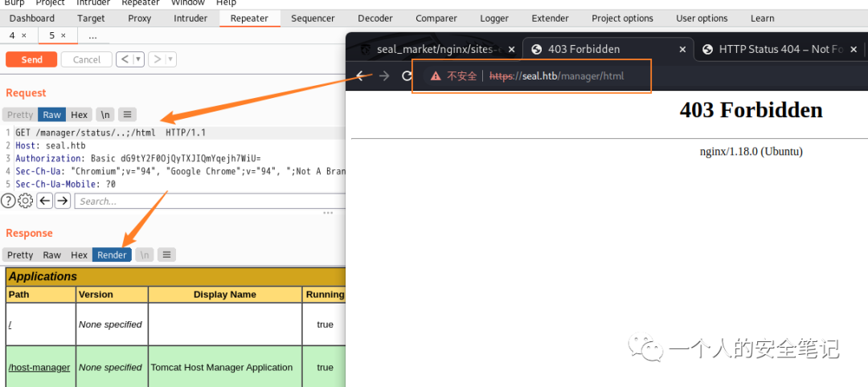Select Raw view in Request pane
The height and width of the screenshot is (387, 868).
(x=52, y=115)
